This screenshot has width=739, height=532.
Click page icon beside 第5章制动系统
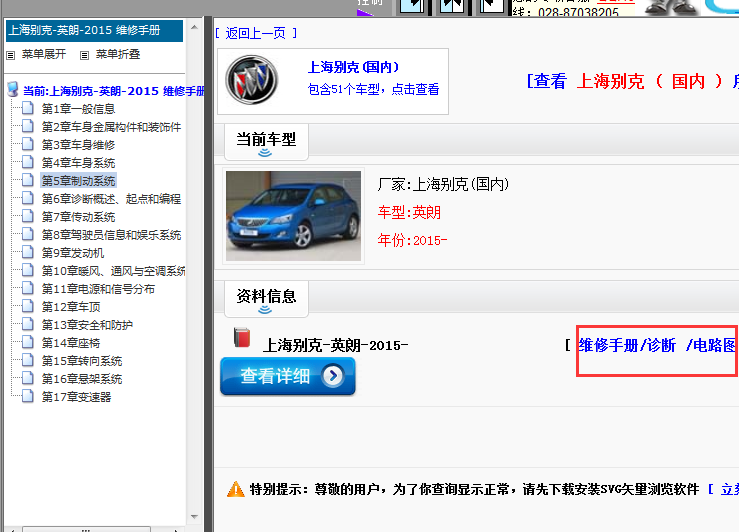tap(28, 180)
